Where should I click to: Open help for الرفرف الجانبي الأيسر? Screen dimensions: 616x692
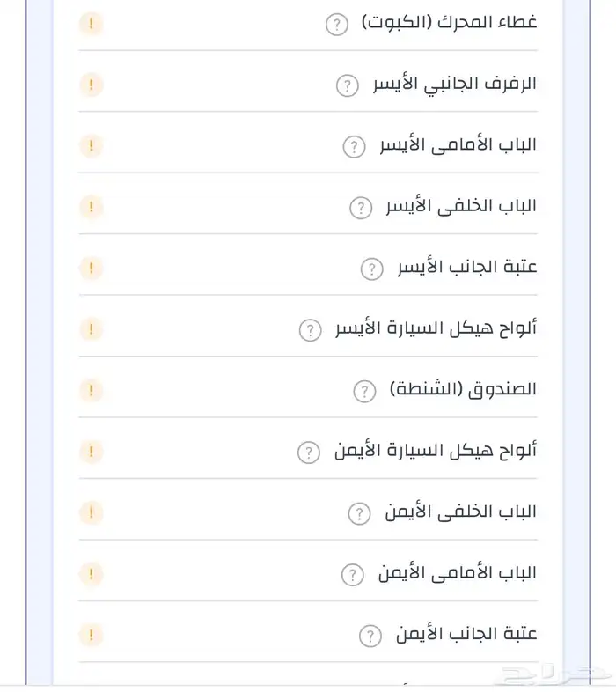click(x=348, y=85)
